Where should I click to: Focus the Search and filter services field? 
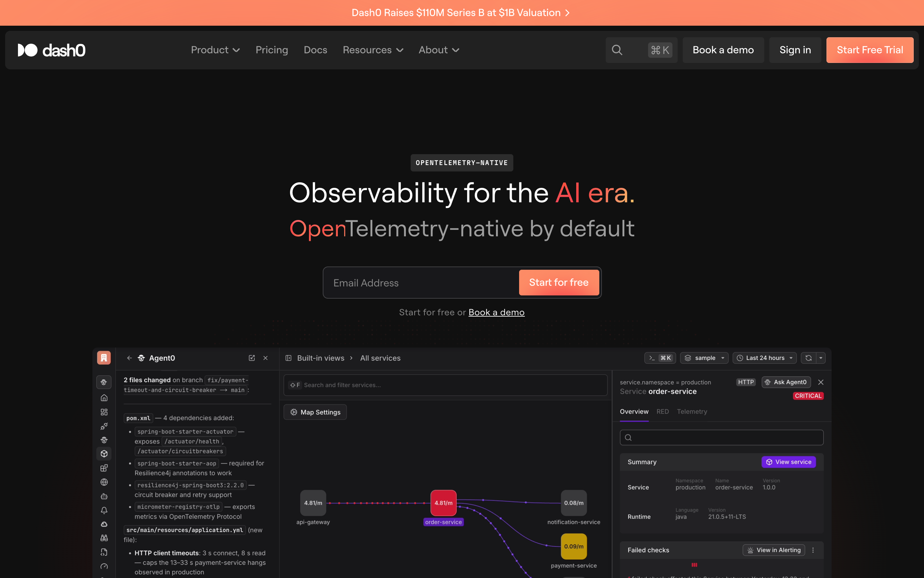coord(445,385)
